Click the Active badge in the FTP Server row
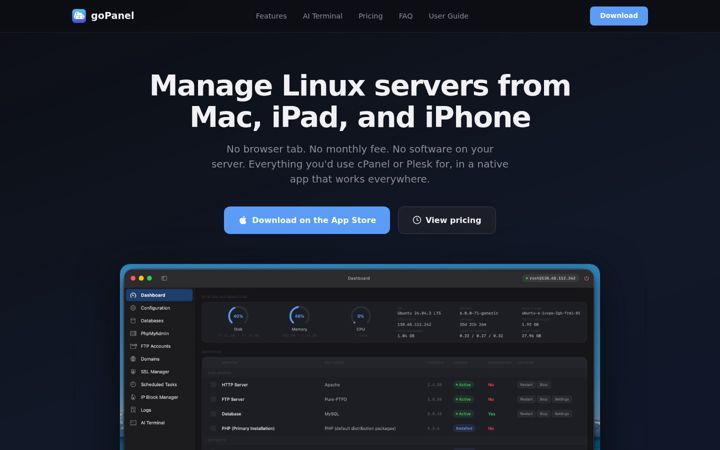Screen dimensions: 720x450 click(464, 399)
